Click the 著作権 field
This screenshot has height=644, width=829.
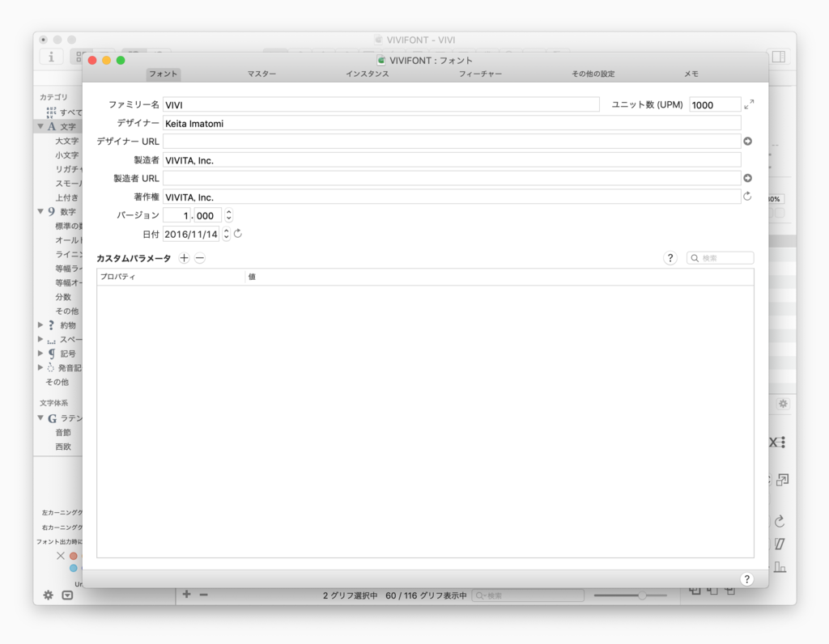(x=452, y=197)
